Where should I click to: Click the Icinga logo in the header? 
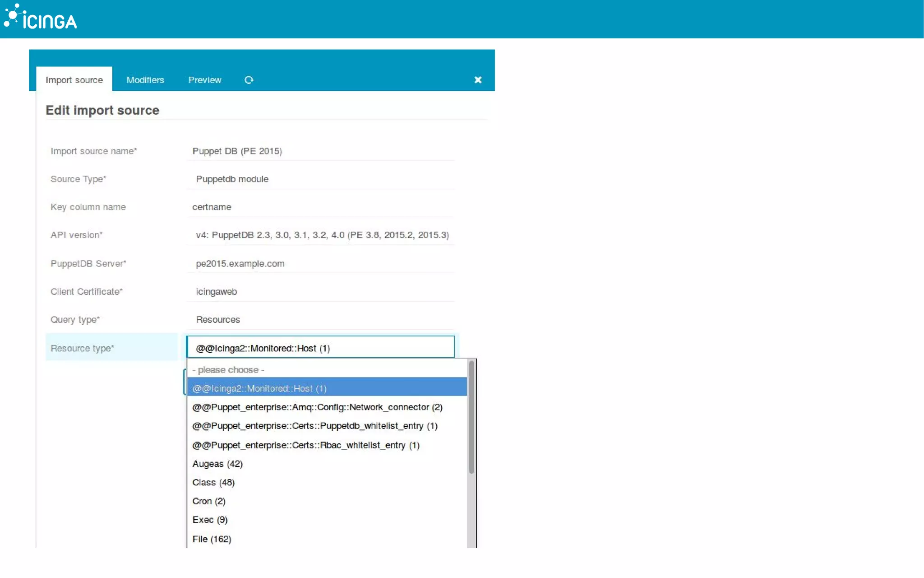41,18
